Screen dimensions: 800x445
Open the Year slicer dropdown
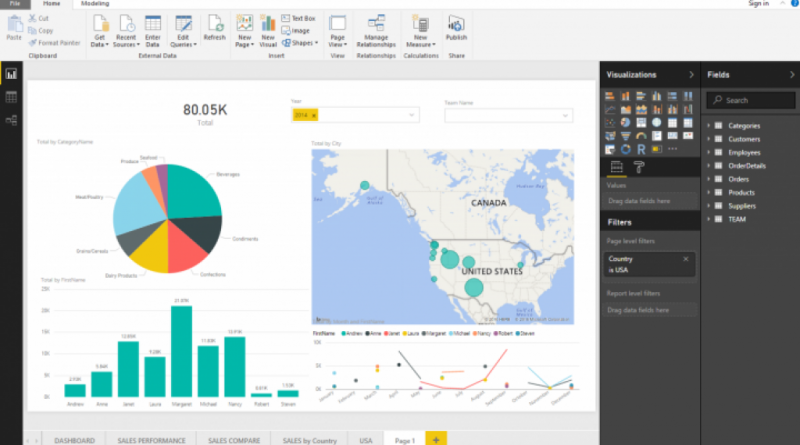tap(412, 116)
